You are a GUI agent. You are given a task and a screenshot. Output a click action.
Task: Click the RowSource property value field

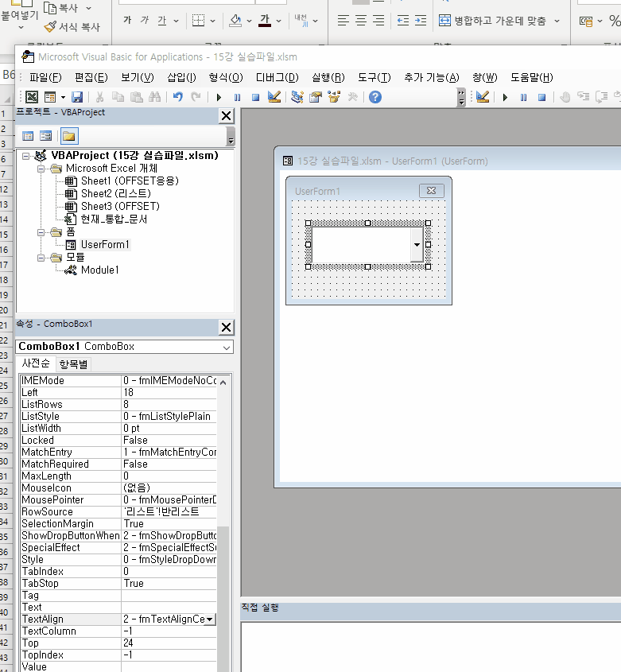click(169, 512)
